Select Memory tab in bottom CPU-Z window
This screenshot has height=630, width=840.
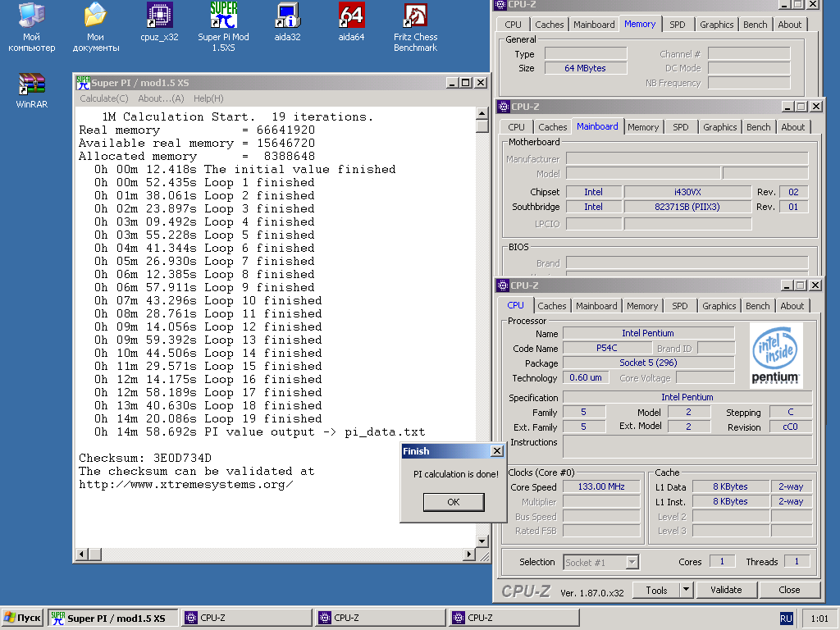641,306
